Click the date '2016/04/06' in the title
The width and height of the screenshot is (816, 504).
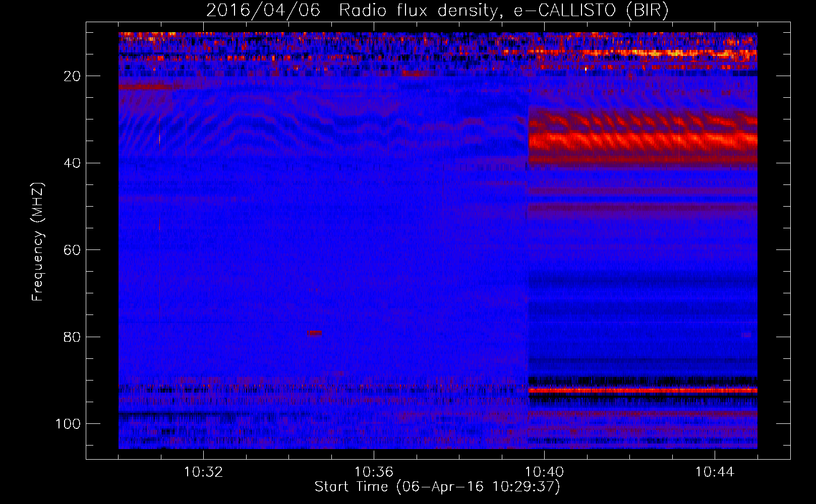point(263,11)
